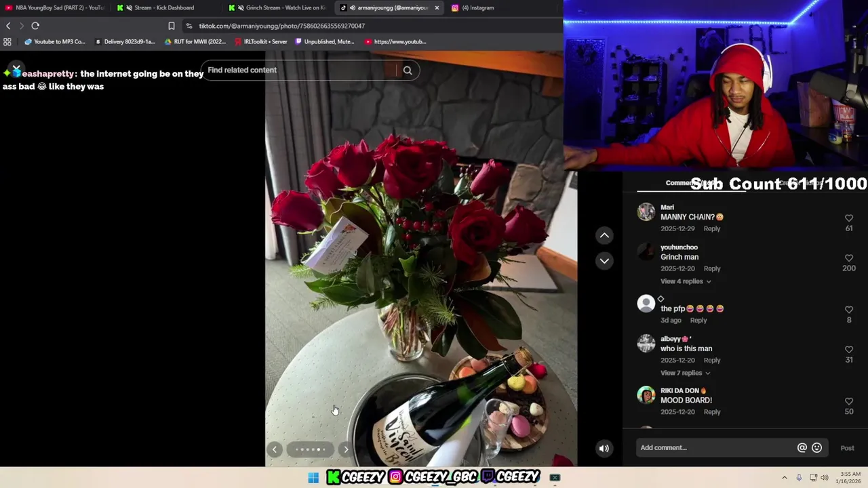
Task: Show hidden system tray icons
Action: (785, 478)
